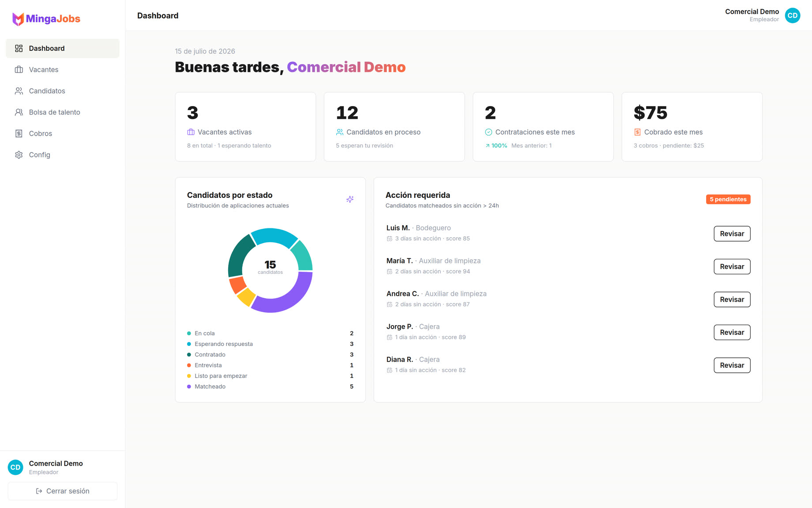Click the Dashboard grid icon in sidebar
812x508 pixels.
[19, 48]
